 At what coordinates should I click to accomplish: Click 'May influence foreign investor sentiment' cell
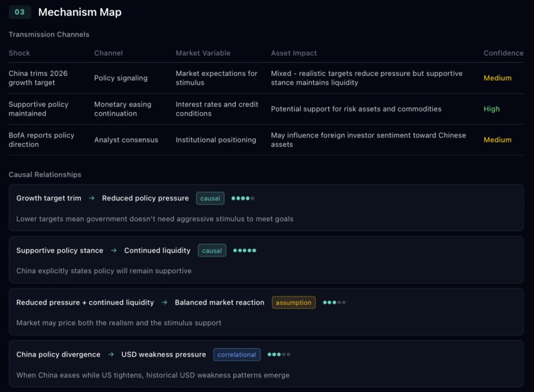click(x=368, y=140)
